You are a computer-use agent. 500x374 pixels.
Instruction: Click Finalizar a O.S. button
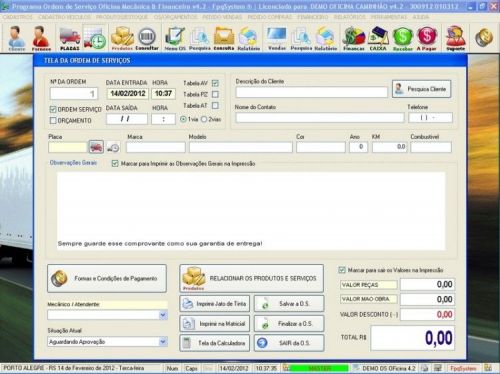point(289,324)
